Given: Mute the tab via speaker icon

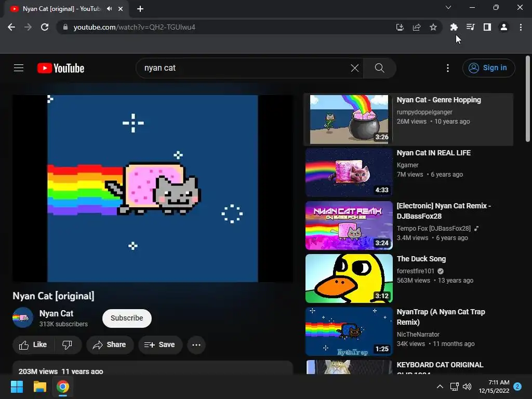Looking at the screenshot, I should click(109, 9).
